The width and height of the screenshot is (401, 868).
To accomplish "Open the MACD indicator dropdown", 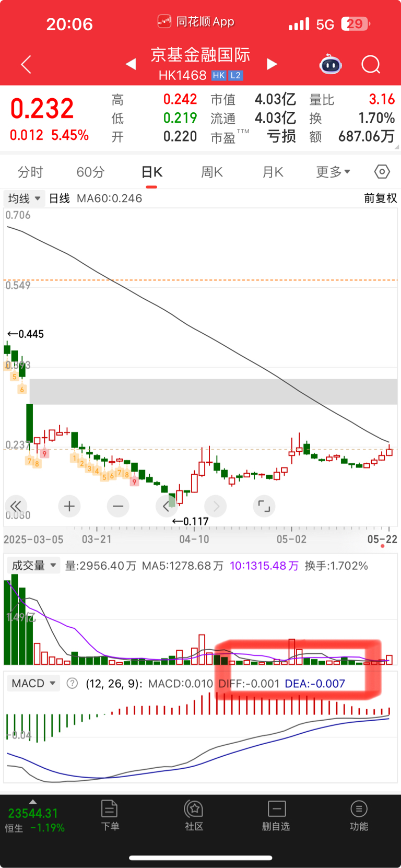I will tap(33, 683).
